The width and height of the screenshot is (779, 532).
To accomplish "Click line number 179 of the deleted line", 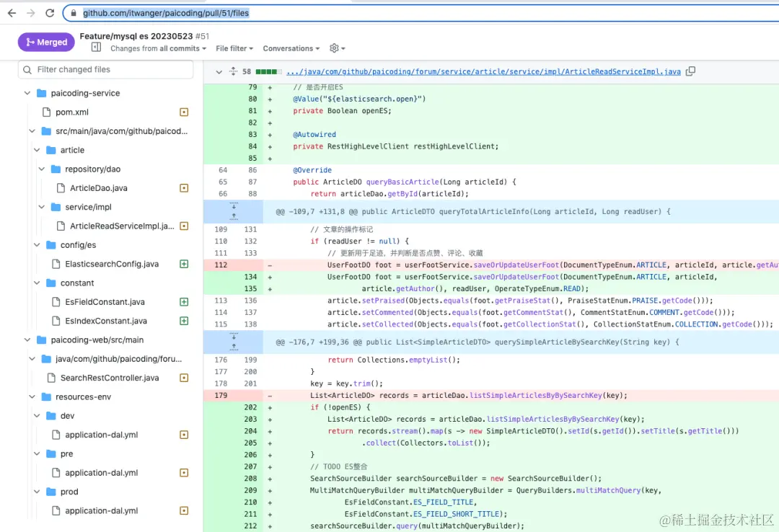I will coord(221,396).
